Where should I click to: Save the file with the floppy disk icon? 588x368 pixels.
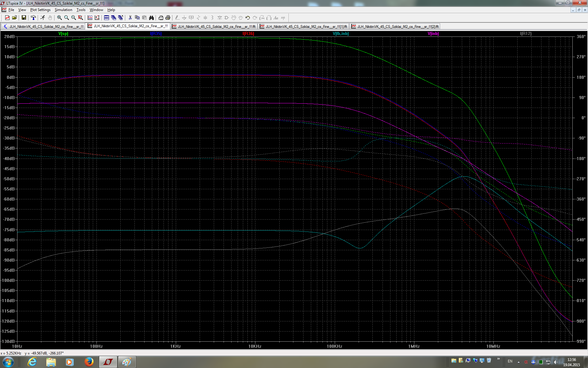[x=24, y=18]
